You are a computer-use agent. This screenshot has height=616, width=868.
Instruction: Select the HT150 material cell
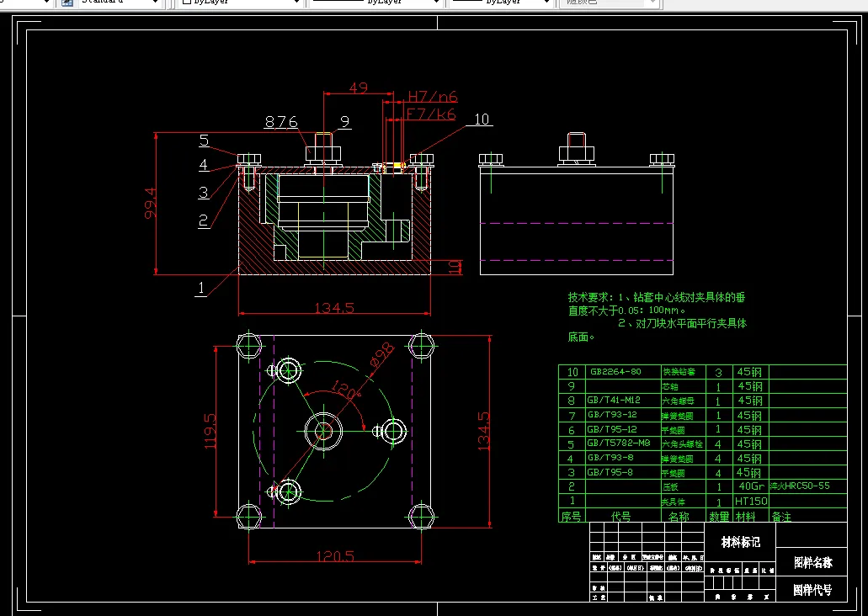pyautogui.click(x=751, y=501)
